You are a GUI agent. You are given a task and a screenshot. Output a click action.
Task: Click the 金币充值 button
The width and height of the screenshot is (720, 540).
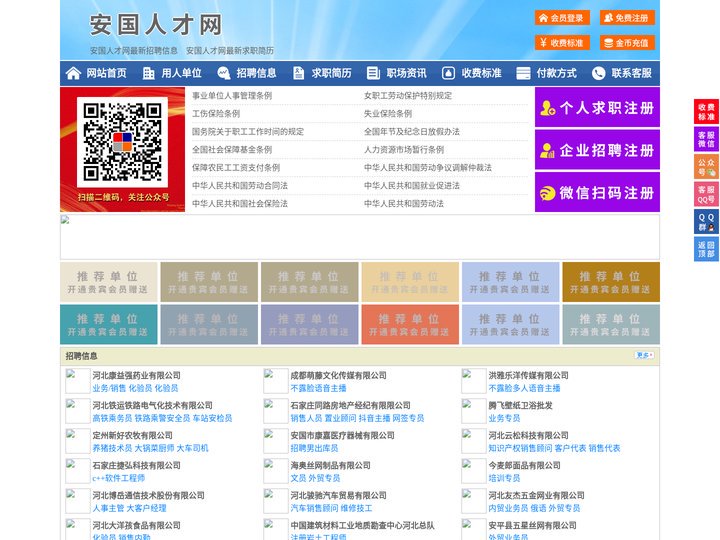coord(627,43)
